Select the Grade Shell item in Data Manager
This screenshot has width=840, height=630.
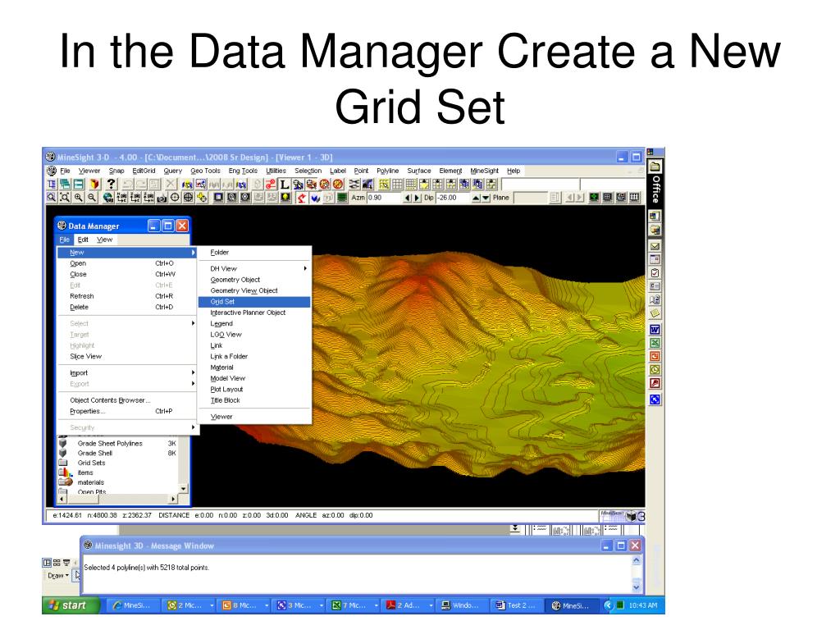click(95, 453)
